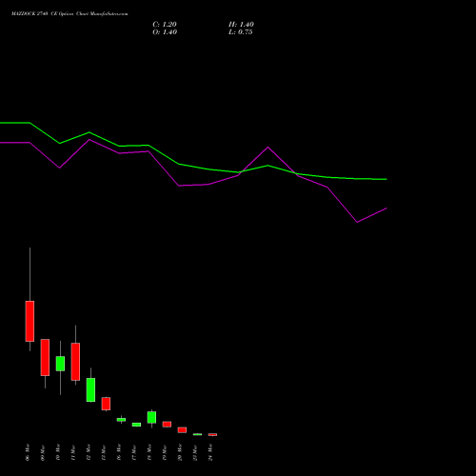This screenshot has height=476, width=476.
Task: Click the green candlestick for 10 Mar
Action: tap(60, 364)
